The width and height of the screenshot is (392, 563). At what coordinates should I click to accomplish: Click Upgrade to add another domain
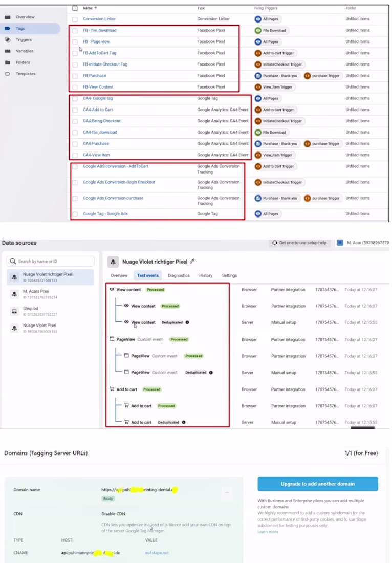[318, 484]
